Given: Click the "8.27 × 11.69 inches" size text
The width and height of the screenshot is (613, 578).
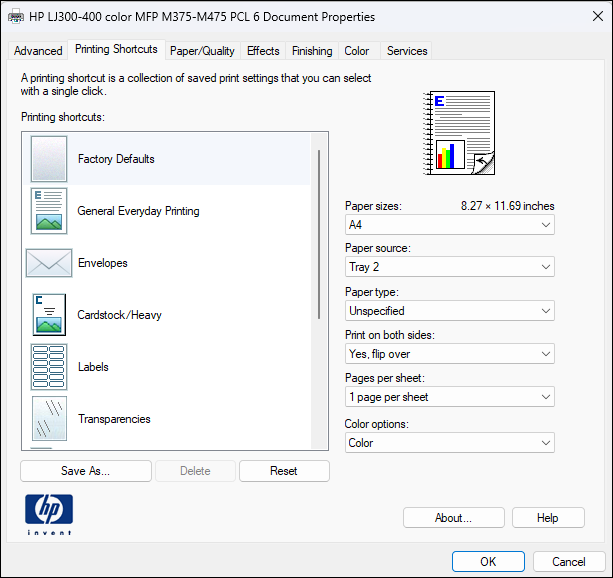Looking at the screenshot, I should [507, 206].
